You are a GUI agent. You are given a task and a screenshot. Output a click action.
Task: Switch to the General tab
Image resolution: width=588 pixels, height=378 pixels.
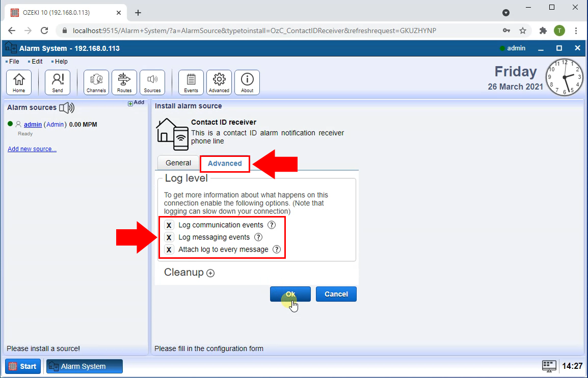pyautogui.click(x=178, y=163)
